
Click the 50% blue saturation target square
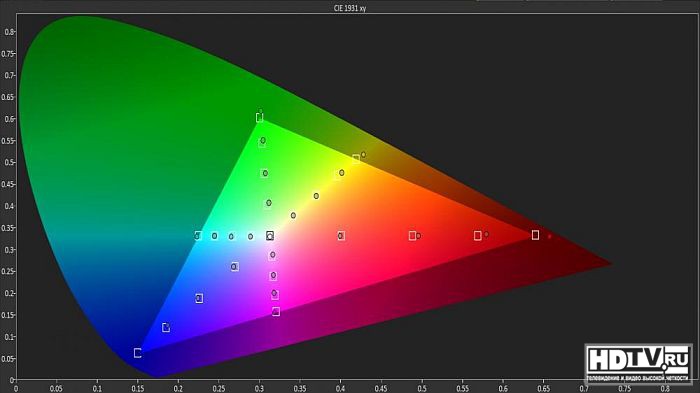[x=199, y=298]
